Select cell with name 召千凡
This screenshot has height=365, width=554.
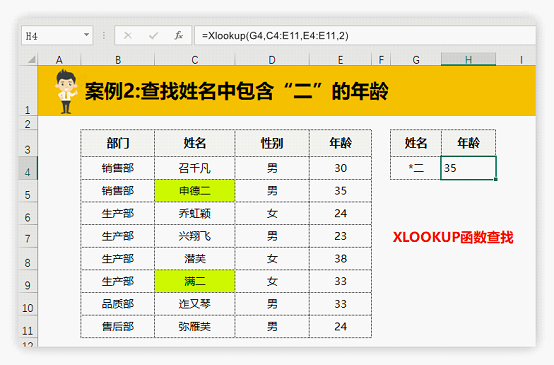coord(195,168)
